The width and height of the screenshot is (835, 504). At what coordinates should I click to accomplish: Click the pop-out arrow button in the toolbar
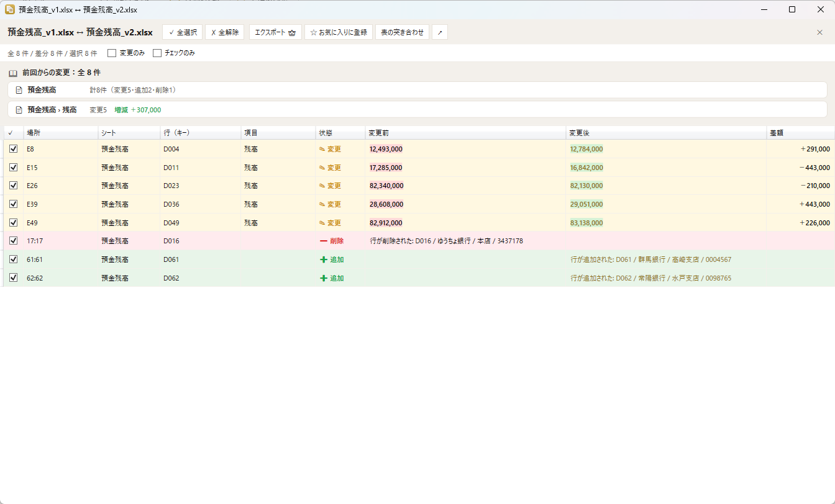click(440, 32)
